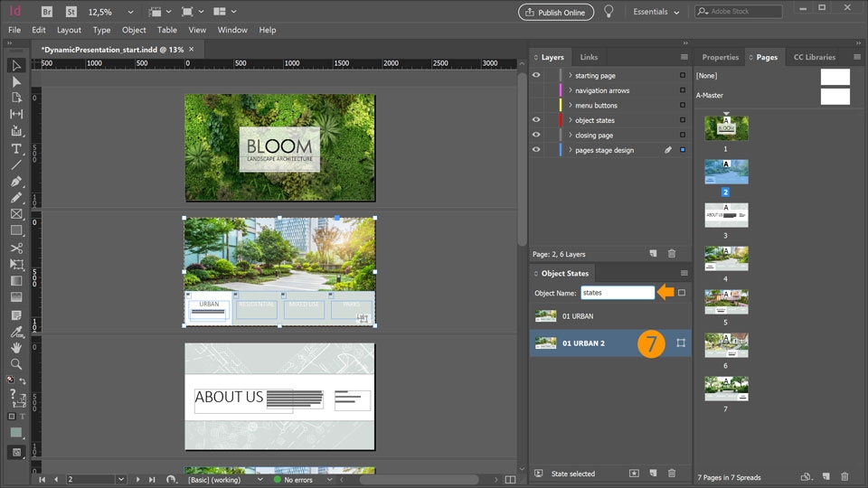Viewport: 868px width, 488px height.
Task: Select the Free Transform tool
Action: (16, 265)
